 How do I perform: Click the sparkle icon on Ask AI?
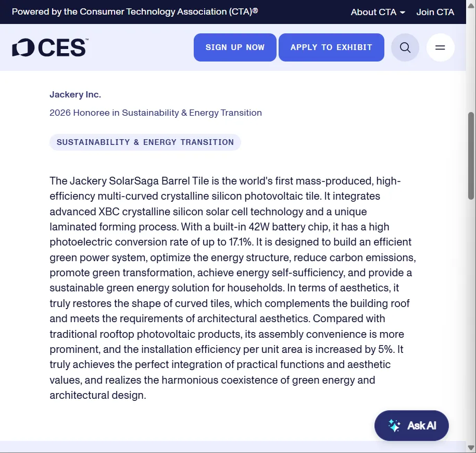(x=394, y=425)
